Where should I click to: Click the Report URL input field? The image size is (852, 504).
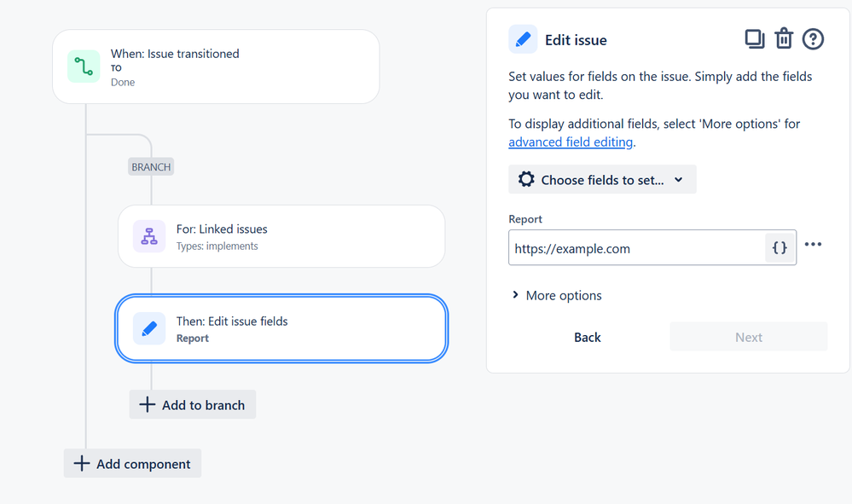(636, 247)
